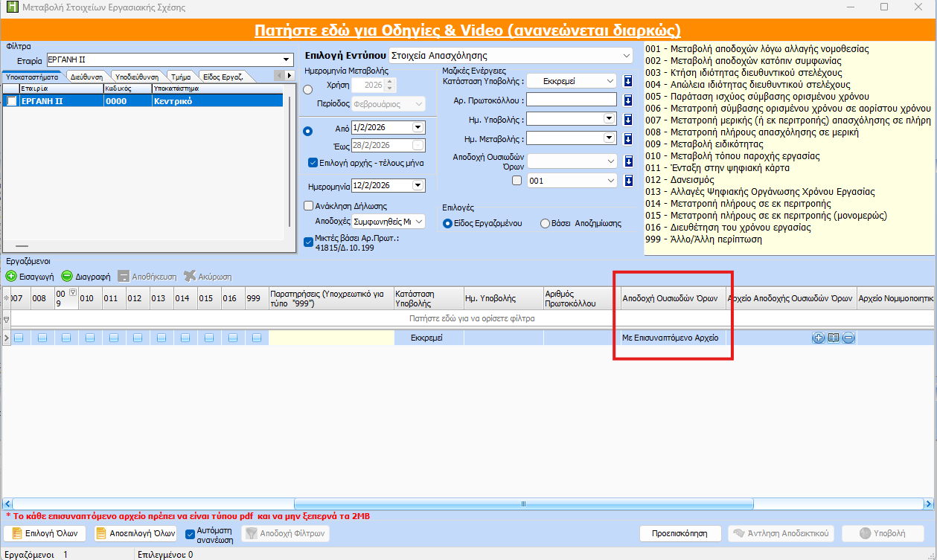Switch to the Διεύθυνση tab
This screenshot has height=560, width=937.
[86, 76]
